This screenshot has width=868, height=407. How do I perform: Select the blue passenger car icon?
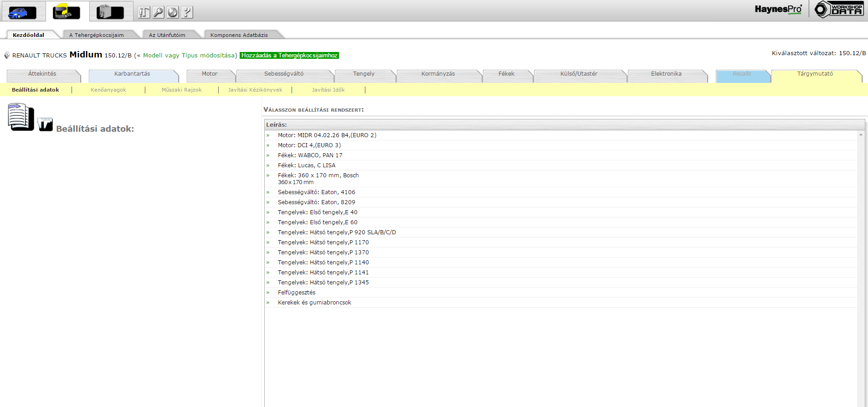pyautogui.click(x=22, y=12)
